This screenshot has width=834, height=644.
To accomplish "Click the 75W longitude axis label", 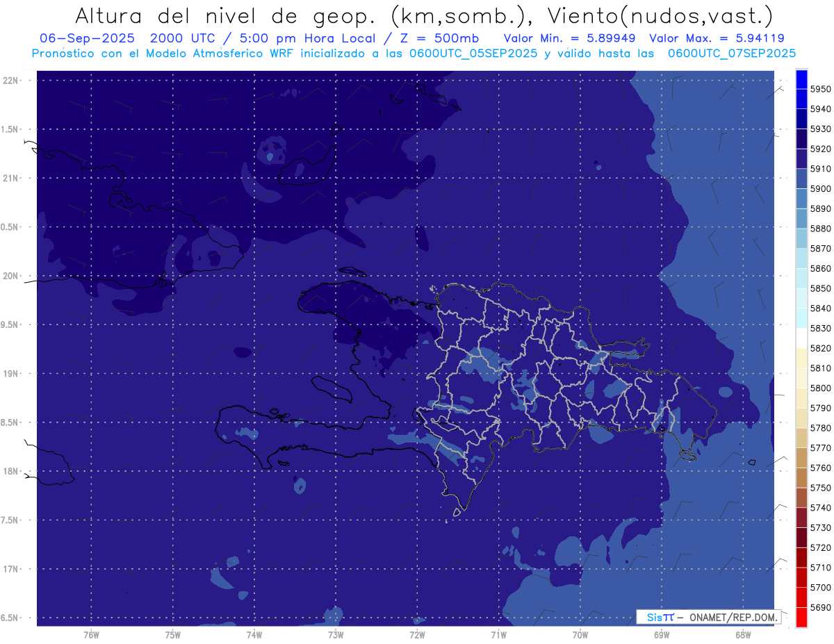I will 173,634.
